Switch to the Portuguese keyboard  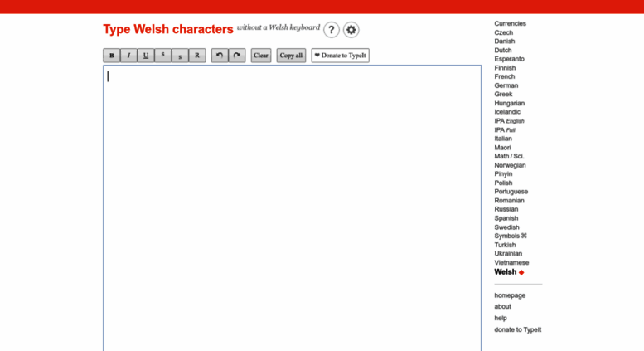tap(511, 192)
